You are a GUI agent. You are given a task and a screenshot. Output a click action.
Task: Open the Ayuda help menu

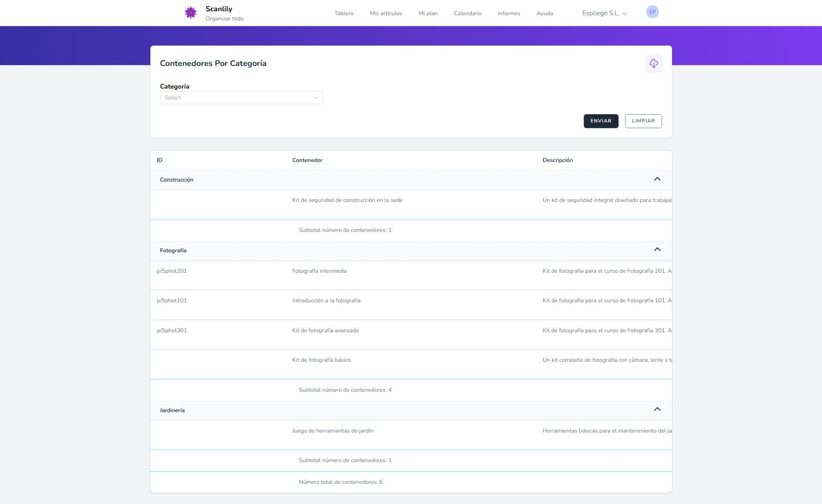point(545,14)
